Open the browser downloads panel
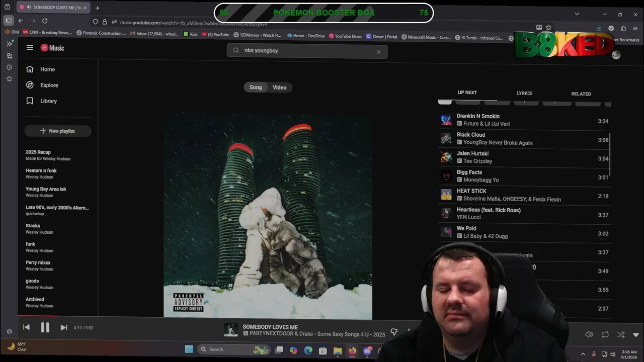Screen dimensions: 644x362 coord(599,28)
